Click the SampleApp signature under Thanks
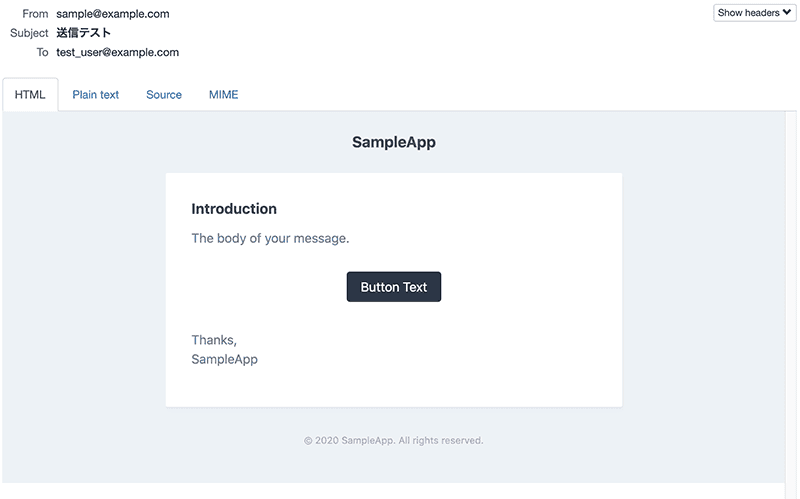Viewport: 800px width, 499px height. (224, 359)
